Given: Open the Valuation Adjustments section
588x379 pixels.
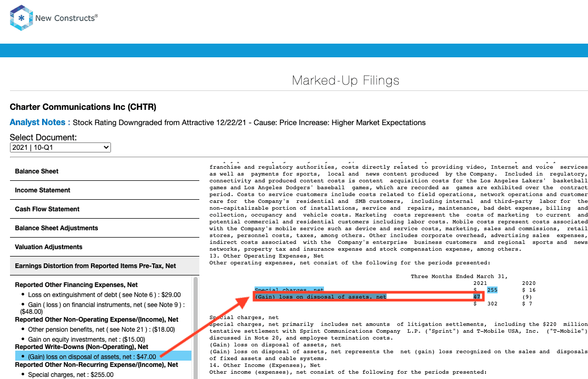Looking at the screenshot, I should pyautogui.click(x=105, y=247).
